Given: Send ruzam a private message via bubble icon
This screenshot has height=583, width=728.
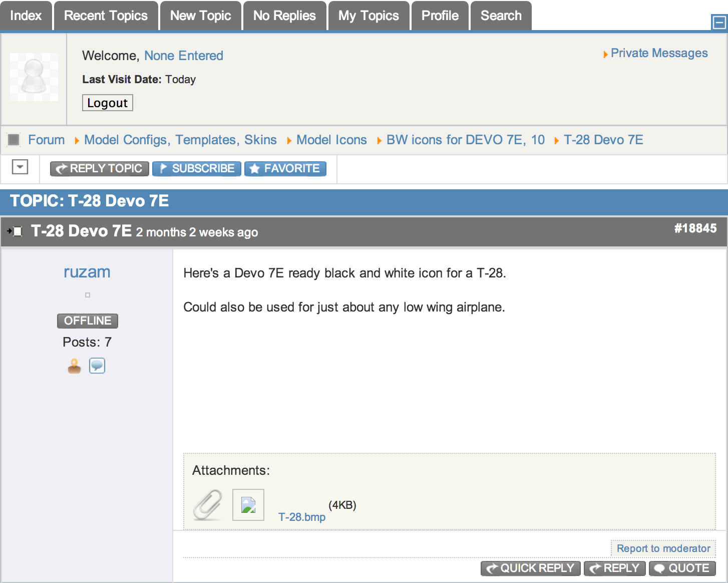Looking at the screenshot, I should 97,366.
